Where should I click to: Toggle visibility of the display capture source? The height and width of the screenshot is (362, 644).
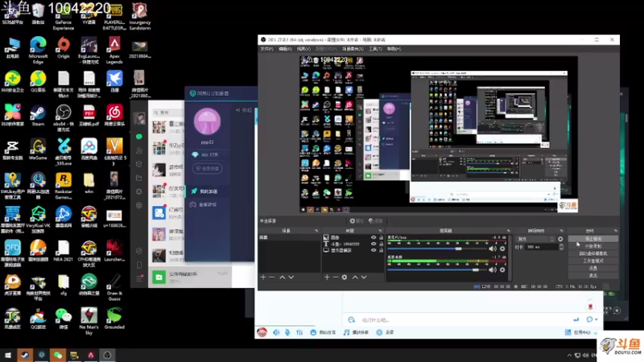374,250
